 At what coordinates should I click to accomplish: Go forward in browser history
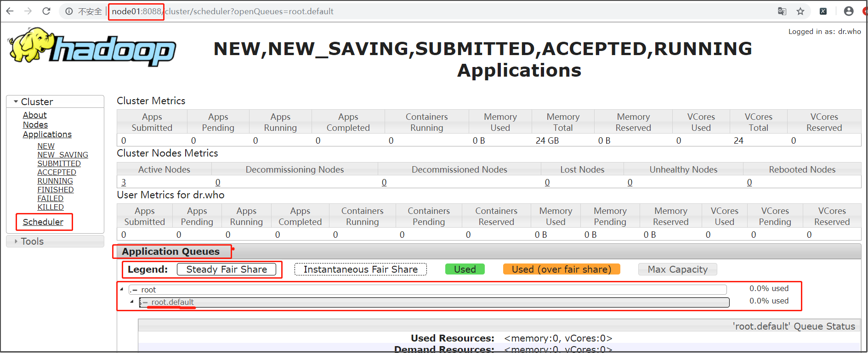(x=28, y=11)
